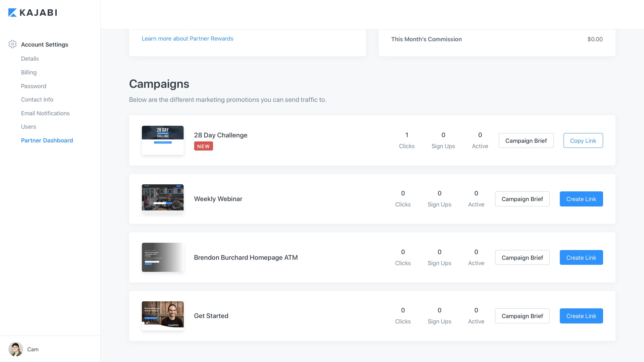Viewport: 644px width, 362px height.
Task: Go to Details settings page
Action: click(30, 59)
